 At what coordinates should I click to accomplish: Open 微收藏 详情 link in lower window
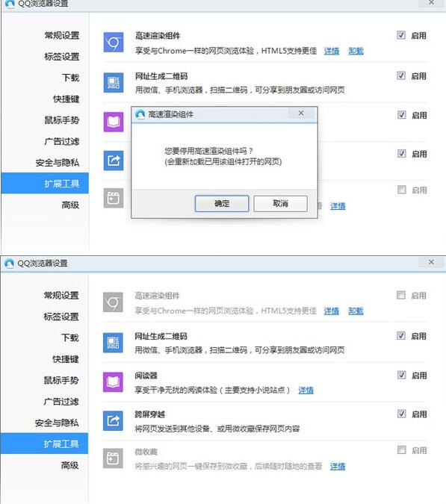[x=338, y=466]
